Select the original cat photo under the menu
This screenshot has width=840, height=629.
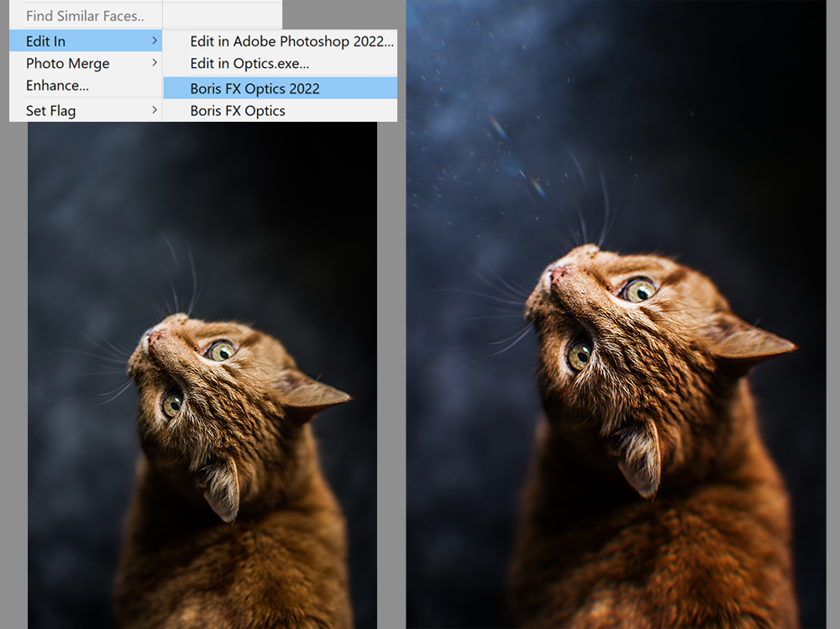pos(202,375)
